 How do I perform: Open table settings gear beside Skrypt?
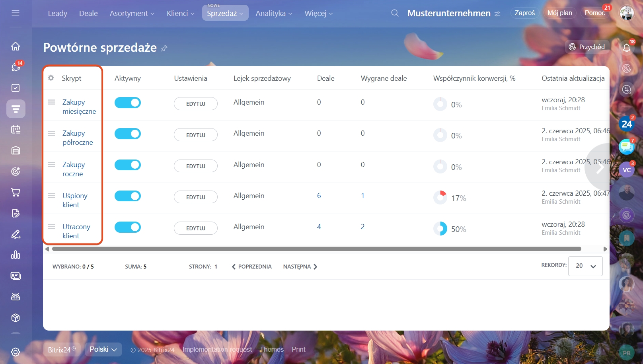coord(51,78)
